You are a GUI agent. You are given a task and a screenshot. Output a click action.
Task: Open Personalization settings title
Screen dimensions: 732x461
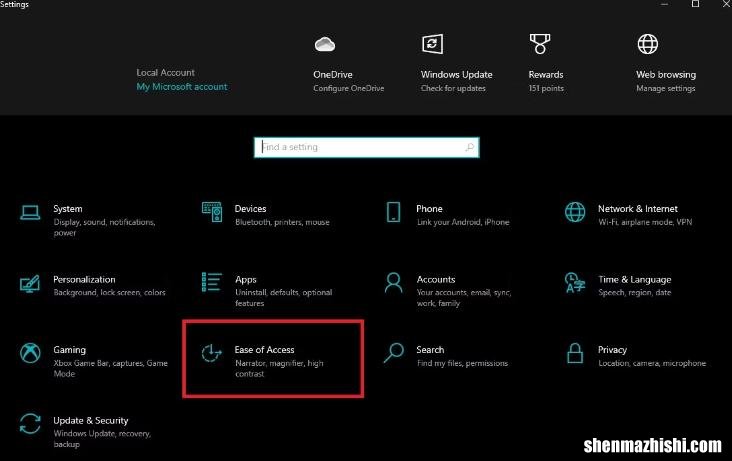(x=84, y=279)
